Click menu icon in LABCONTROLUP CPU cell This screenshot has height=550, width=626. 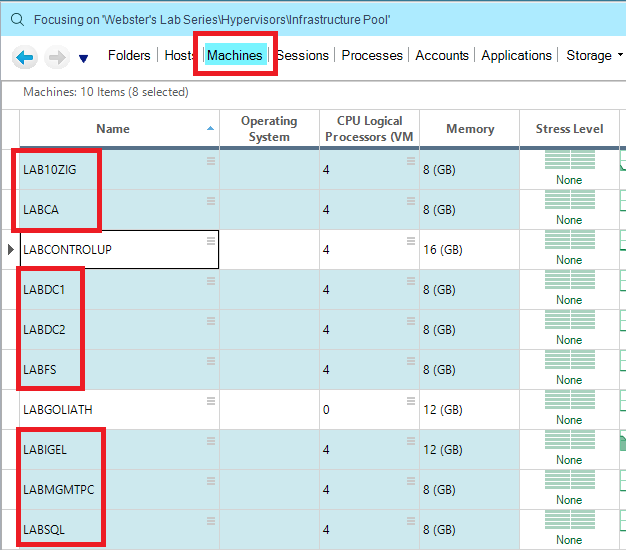pos(411,241)
